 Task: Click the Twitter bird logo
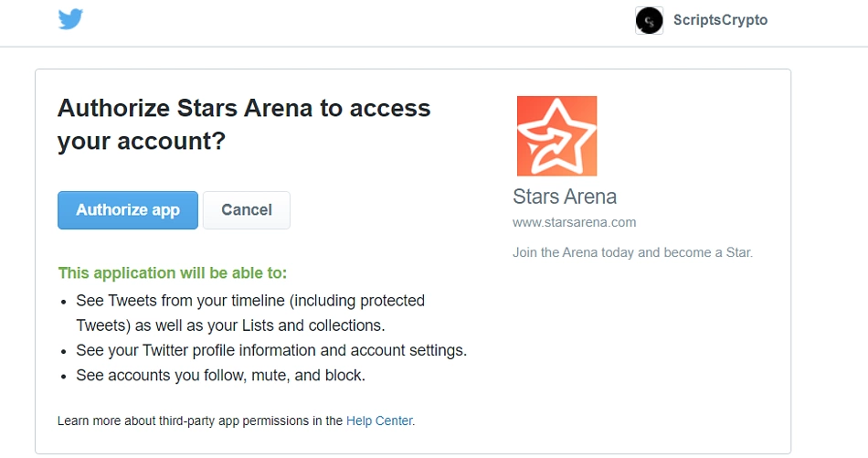point(71,19)
